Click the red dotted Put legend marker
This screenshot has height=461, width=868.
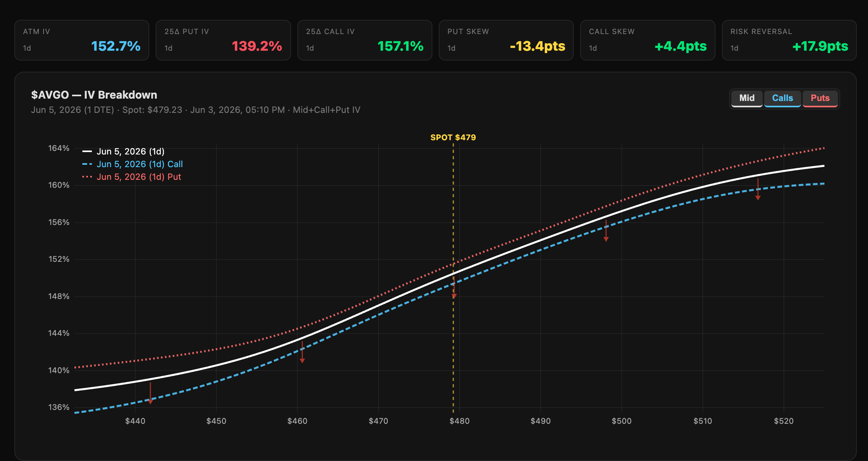coord(87,177)
